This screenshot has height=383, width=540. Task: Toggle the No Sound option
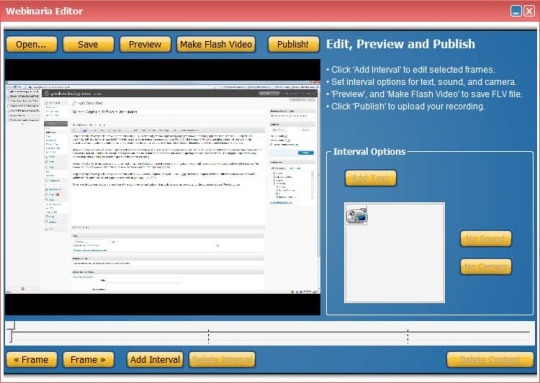(486, 239)
